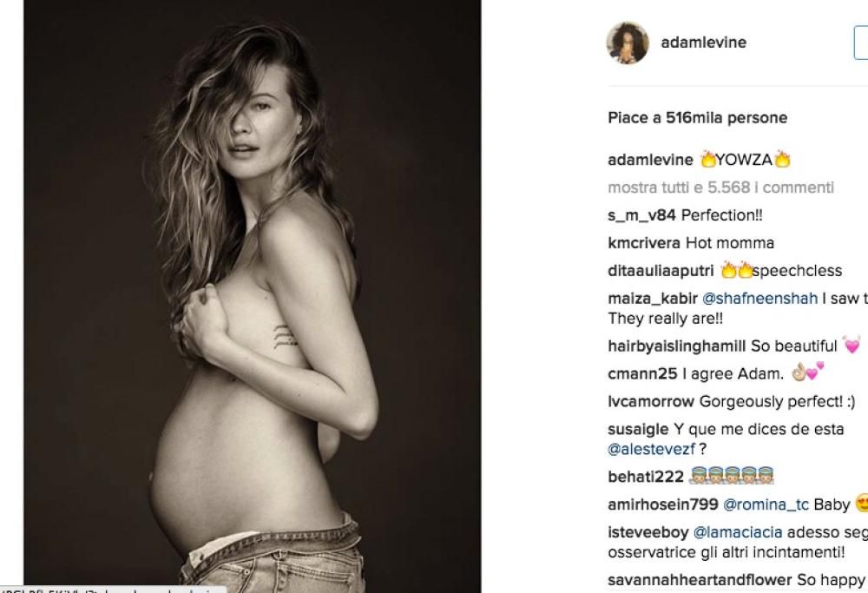Visit commenter s_m_v84 profile
Screen dimensions: 868x593
point(641,215)
